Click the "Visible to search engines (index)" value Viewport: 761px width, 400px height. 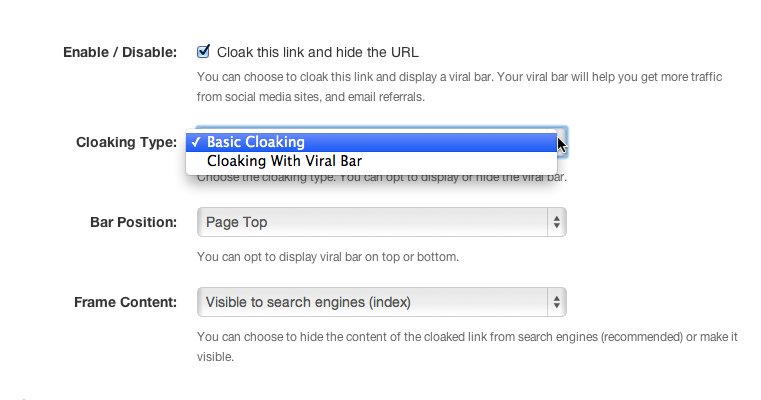[x=308, y=301]
